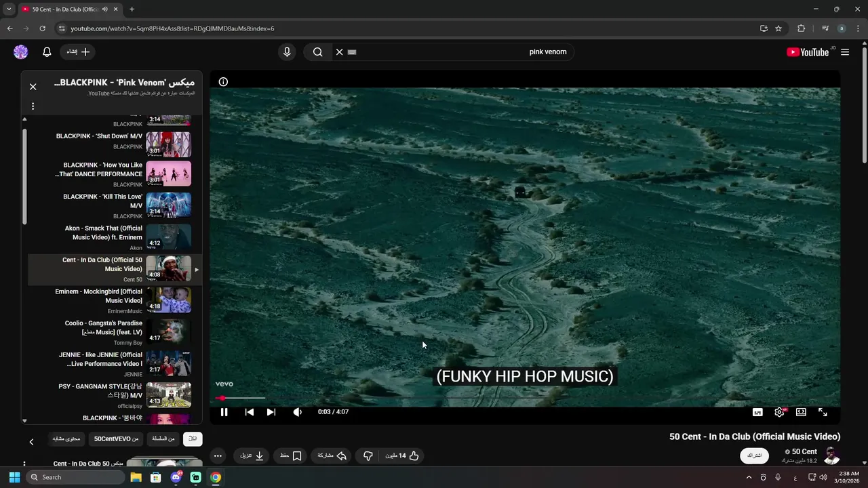Toggle subtitles/closed captions
868x488 pixels.
pyautogui.click(x=757, y=412)
